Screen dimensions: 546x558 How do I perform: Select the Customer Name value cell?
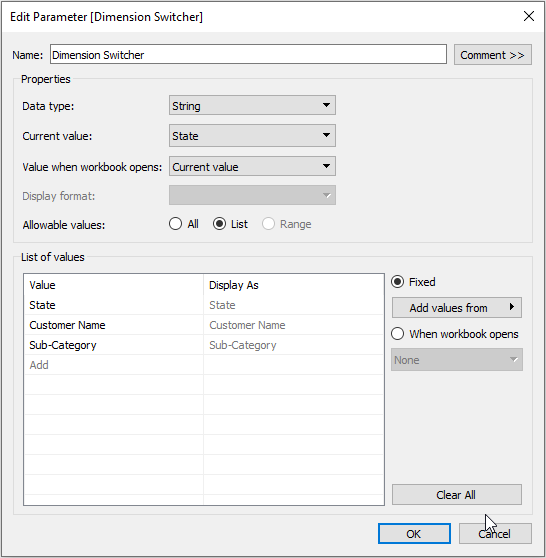114,325
